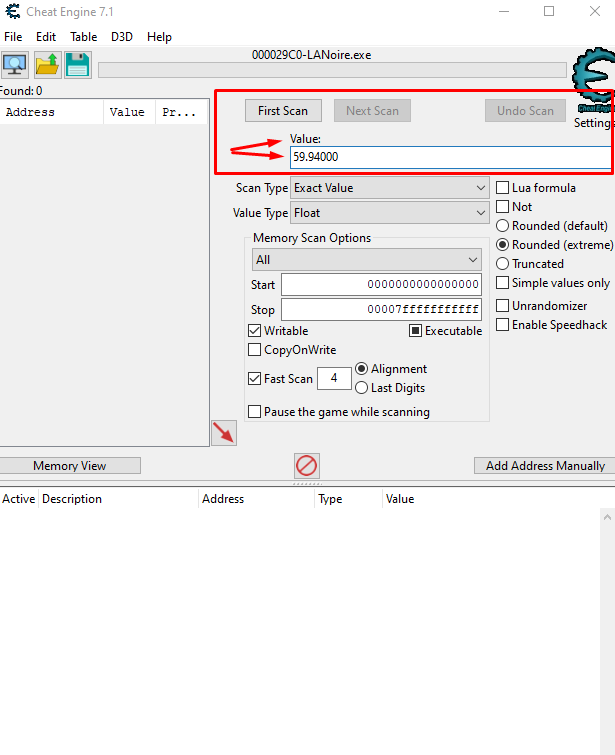Image resolution: width=615 pixels, height=755 pixels.
Task: Toggle the Writable checkbox
Action: pyautogui.click(x=255, y=331)
